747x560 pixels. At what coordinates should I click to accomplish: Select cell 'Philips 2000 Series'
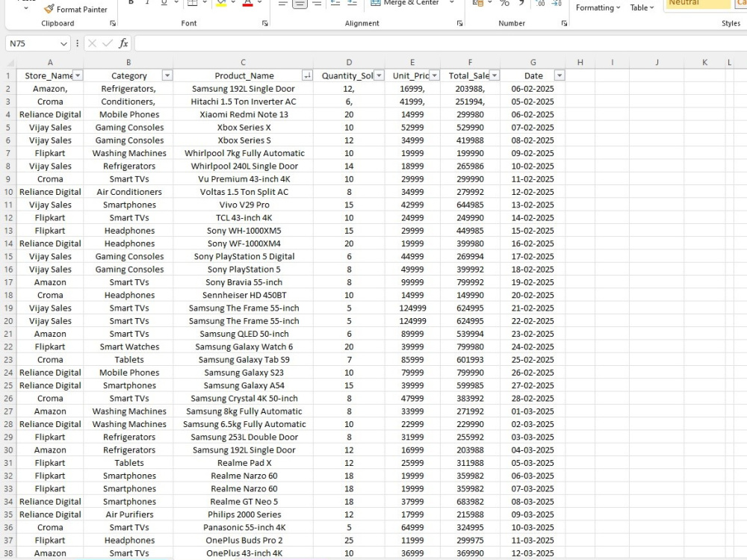pyautogui.click(x=244, y=514)
